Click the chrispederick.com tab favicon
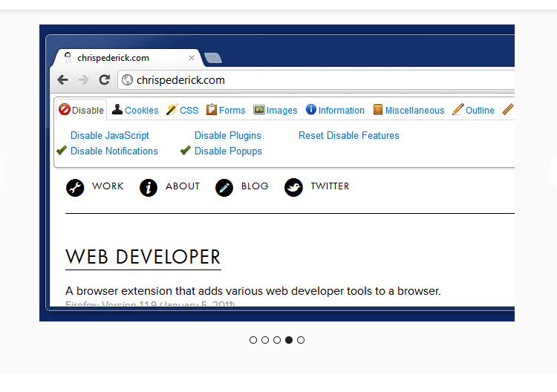The height and width of the screenshot is (392, 557). pos(68,57)
